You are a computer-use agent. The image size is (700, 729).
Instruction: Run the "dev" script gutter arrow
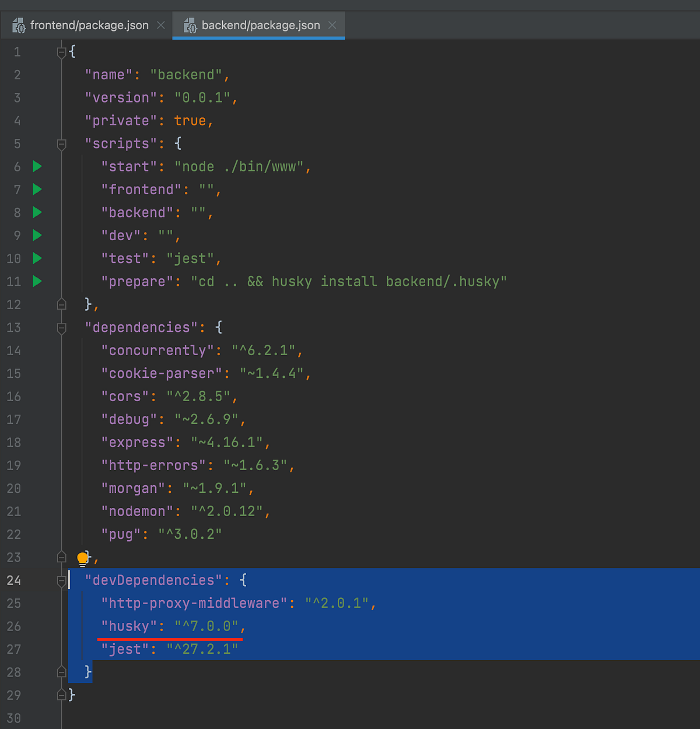pos(37,236)
